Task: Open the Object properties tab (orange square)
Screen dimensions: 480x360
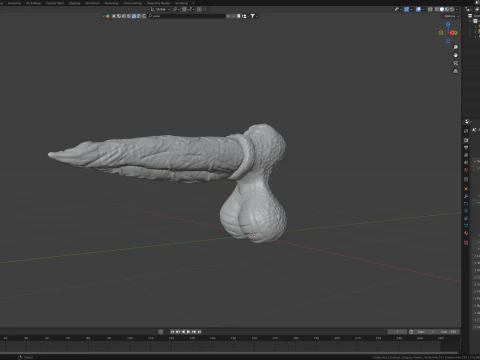Action: 466,189
